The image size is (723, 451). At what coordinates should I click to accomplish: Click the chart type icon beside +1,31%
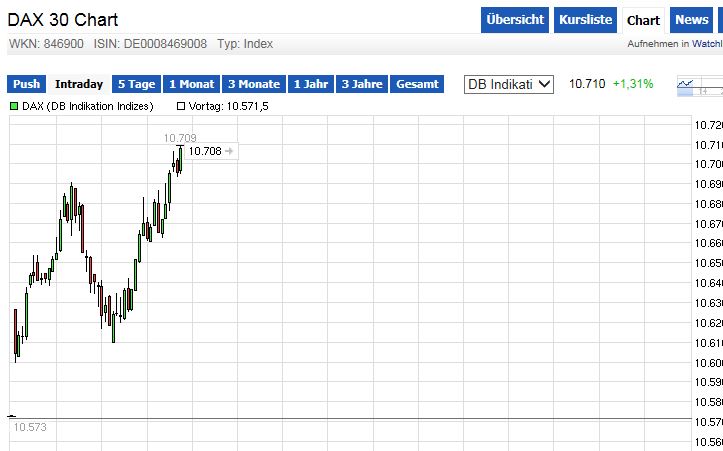[x=700, y=86]
